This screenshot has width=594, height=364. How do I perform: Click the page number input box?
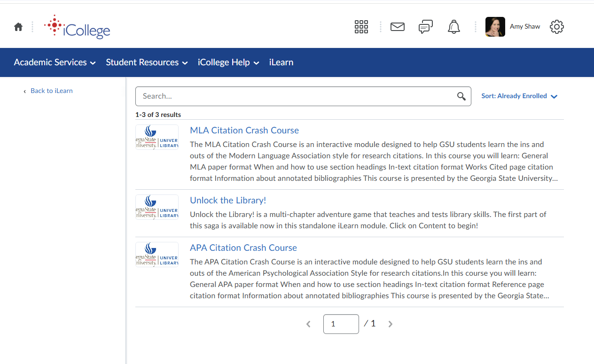pos(341,324)
